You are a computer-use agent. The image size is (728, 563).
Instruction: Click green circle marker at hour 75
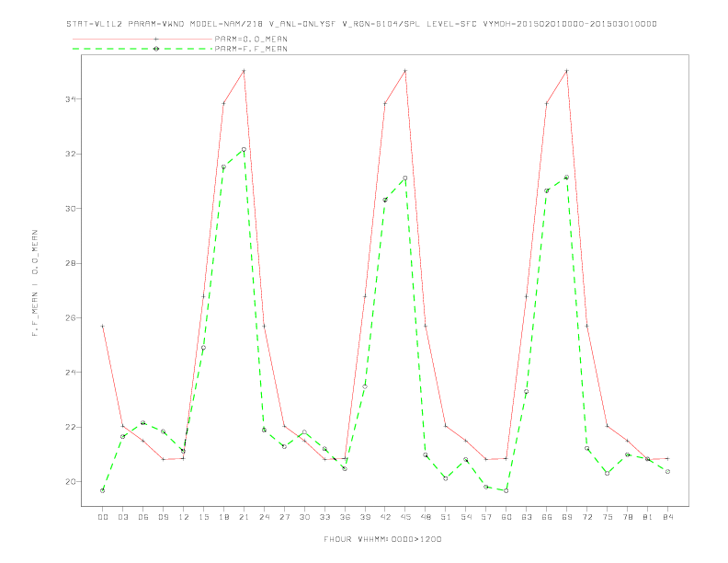point(608,474)
